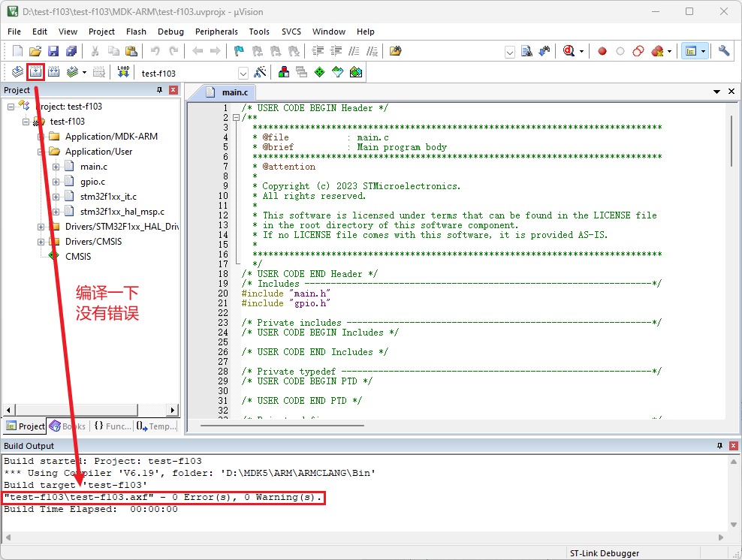Open the Peripherals menu
Viewport: 742px width, 560px height.
pos(217,32)
